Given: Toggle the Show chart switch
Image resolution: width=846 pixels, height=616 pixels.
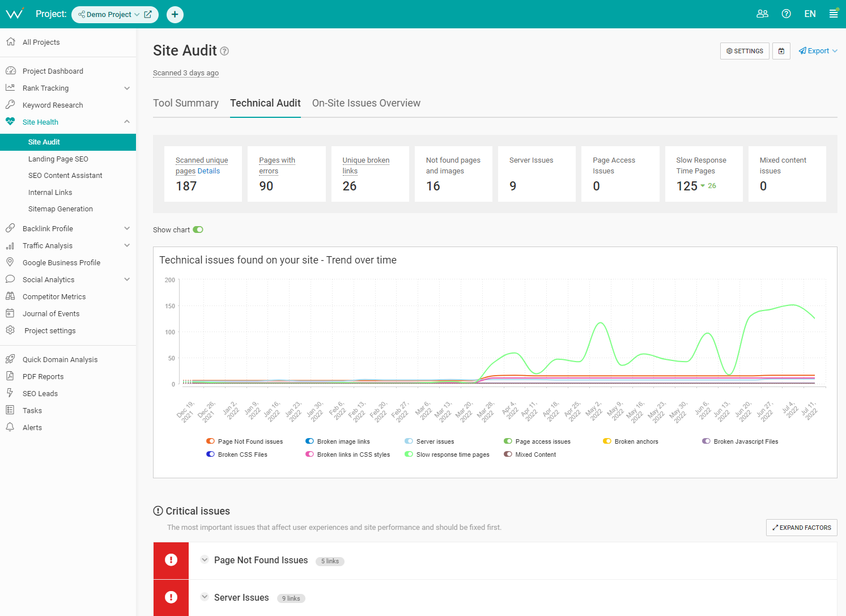Looking at the screenshot, I should [x=198, y=230].
